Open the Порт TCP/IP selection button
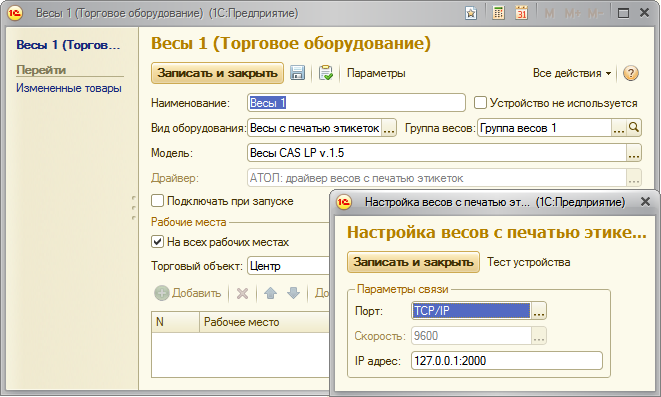 tap(539, 311)
